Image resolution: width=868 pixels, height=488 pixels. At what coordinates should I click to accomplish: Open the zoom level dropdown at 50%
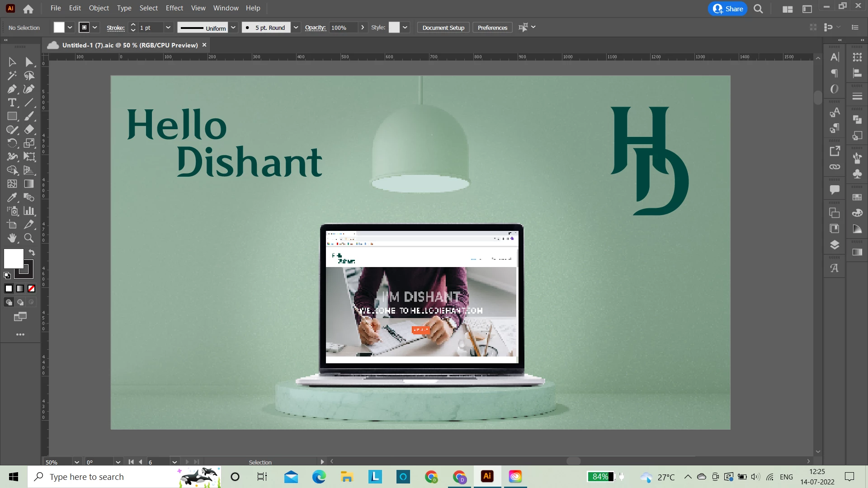pyautogui.click(x=77, y=462)
